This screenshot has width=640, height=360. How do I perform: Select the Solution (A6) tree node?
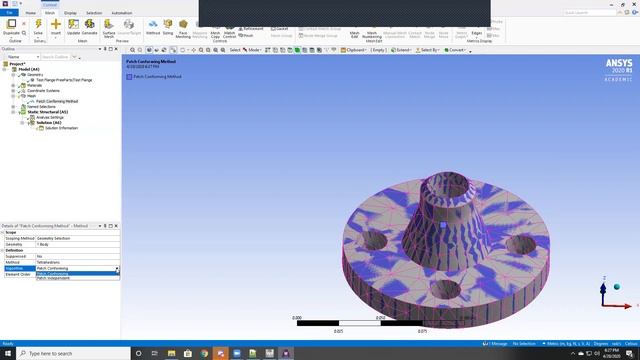(x=49, y=122)
